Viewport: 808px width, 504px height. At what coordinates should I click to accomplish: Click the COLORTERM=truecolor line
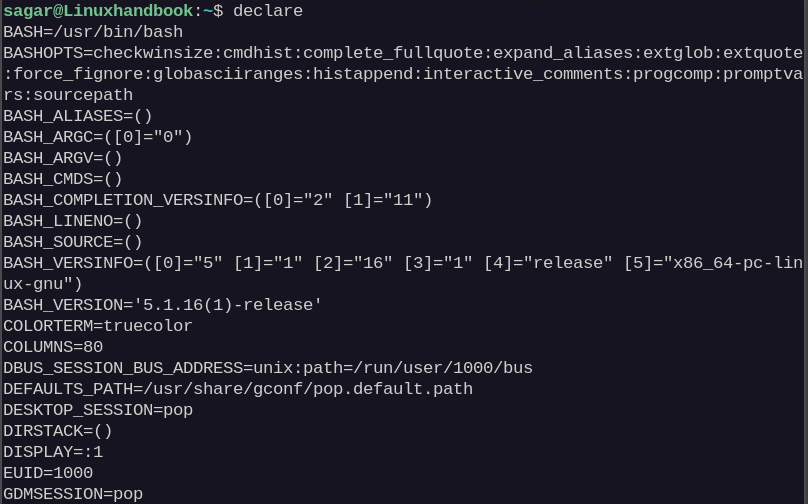click(x=98, y=326)
